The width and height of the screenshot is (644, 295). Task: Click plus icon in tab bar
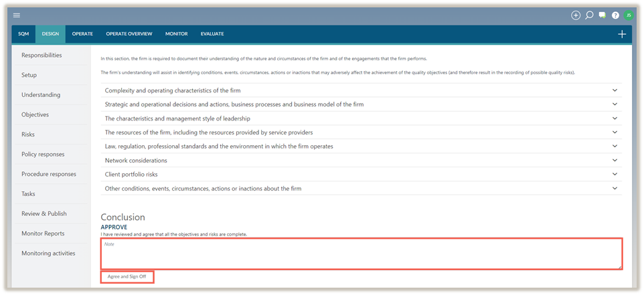(x=622, y=34)
